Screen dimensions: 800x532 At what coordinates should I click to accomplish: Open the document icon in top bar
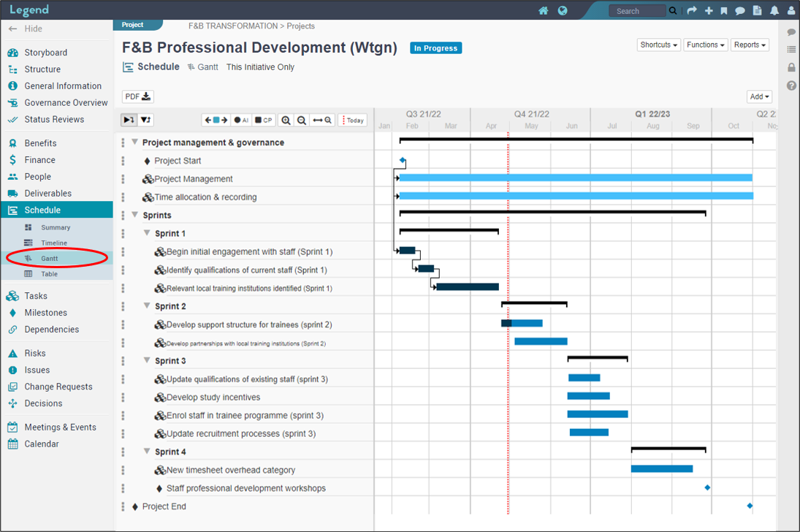click(x=757, y=11)
